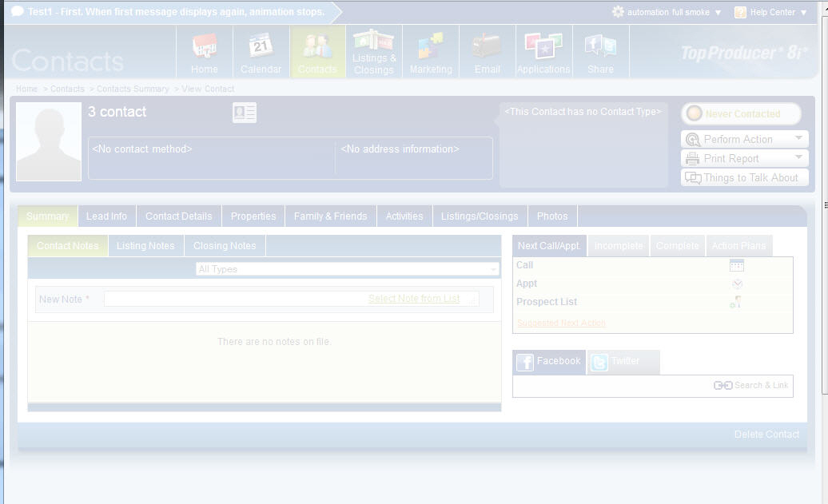Switch to the Listing Notes tab
The width and height of the screenshot is (828, 504).
click(x=145, y=246)
